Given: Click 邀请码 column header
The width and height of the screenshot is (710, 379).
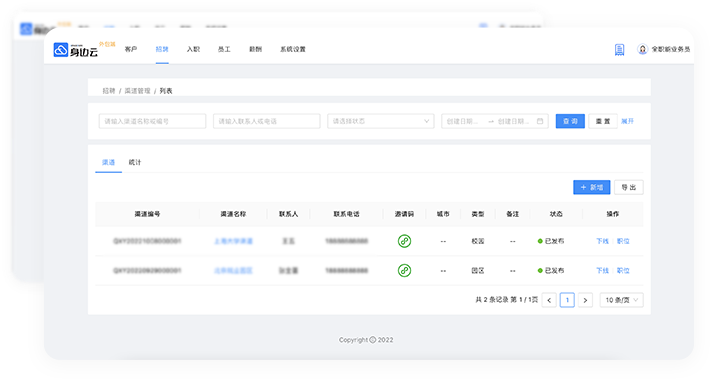Looking at the screenshot, I should click(404, 214).
